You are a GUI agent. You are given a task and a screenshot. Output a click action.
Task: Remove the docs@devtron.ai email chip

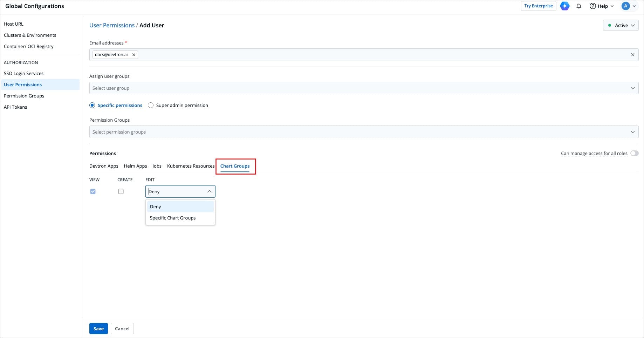tap(134, 55)
